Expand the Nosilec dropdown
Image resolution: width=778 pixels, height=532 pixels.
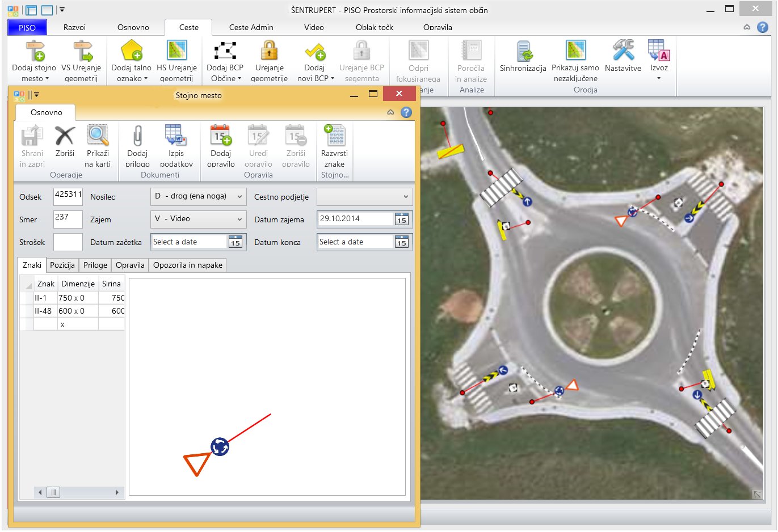click(x=239, y=197)
